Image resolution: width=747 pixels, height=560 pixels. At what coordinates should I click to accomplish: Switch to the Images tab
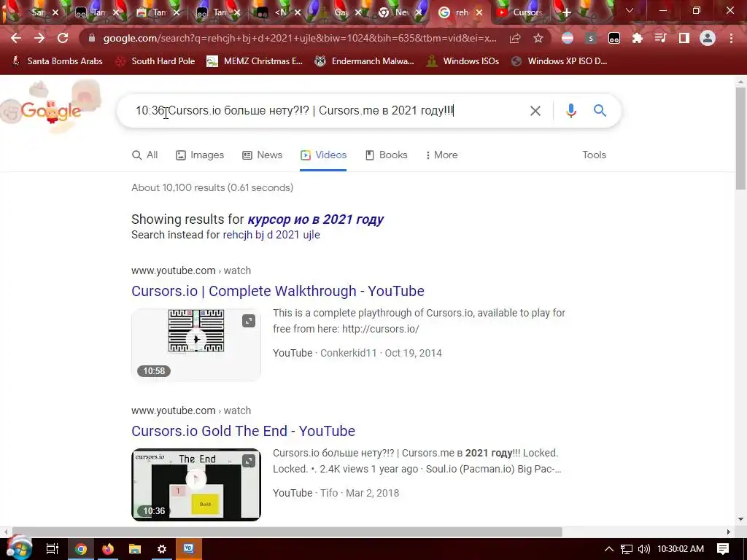(200, 155)
